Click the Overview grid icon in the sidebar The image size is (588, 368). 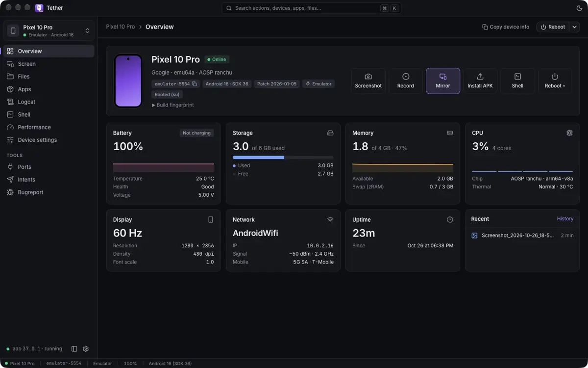[x=10, y=51]
